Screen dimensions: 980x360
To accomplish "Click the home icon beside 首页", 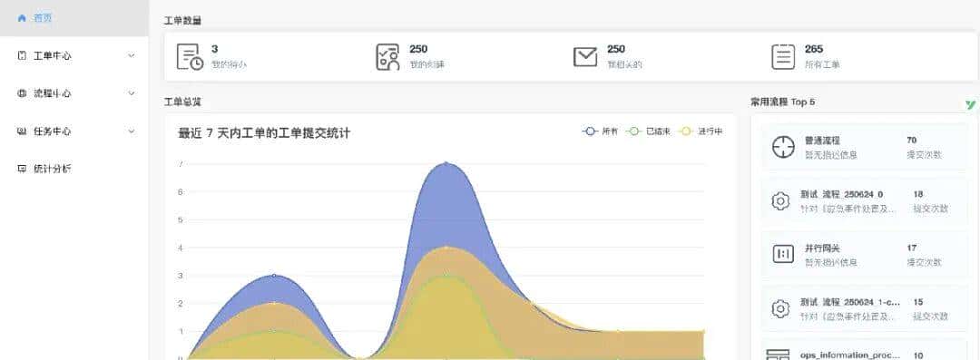I will [x=22, y=18].
